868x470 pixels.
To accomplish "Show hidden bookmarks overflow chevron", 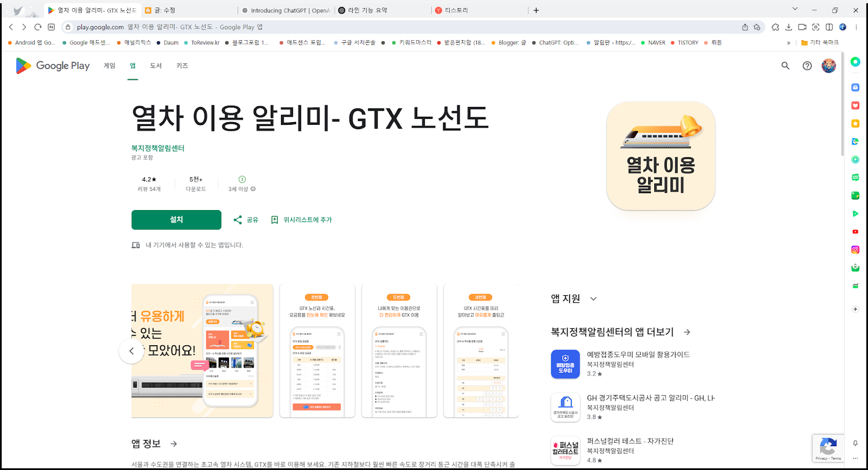I will [x=788, y=42].
